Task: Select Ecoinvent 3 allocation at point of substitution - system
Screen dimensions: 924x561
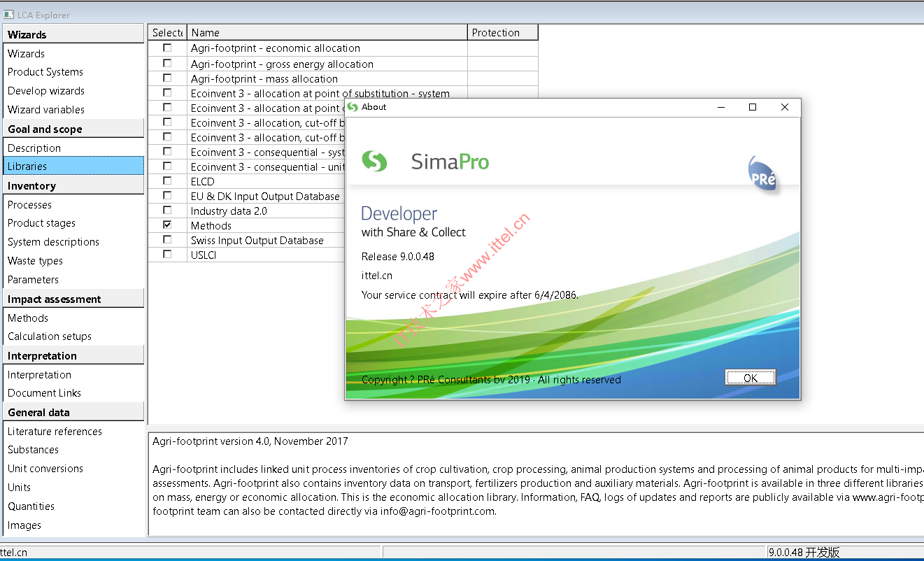Action: click(x=320, y=93)
